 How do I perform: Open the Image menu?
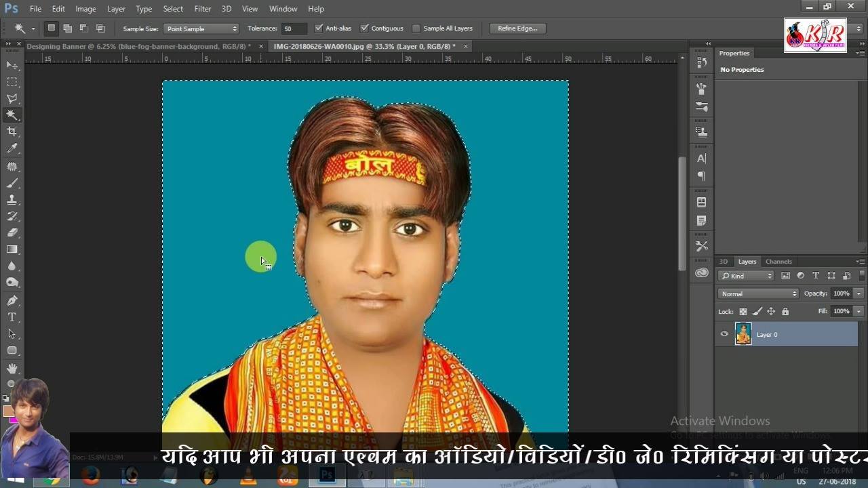85,9
